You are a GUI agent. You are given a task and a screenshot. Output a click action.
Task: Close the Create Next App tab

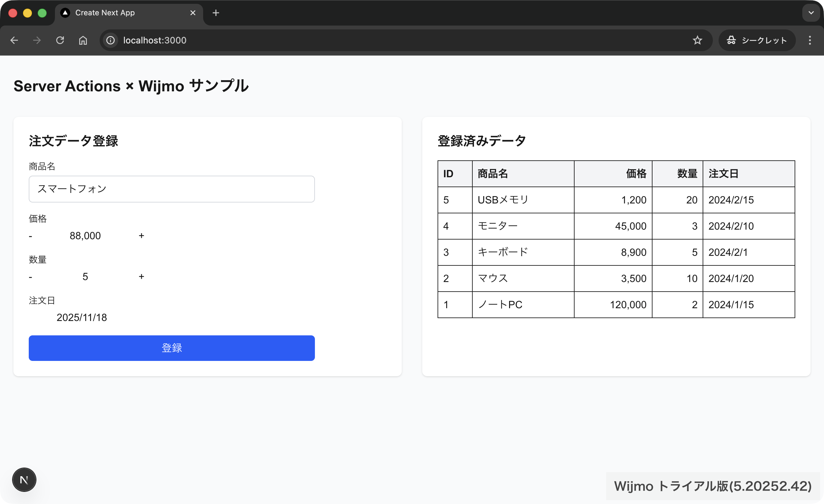pyautogui.click(x=193, y=13)
